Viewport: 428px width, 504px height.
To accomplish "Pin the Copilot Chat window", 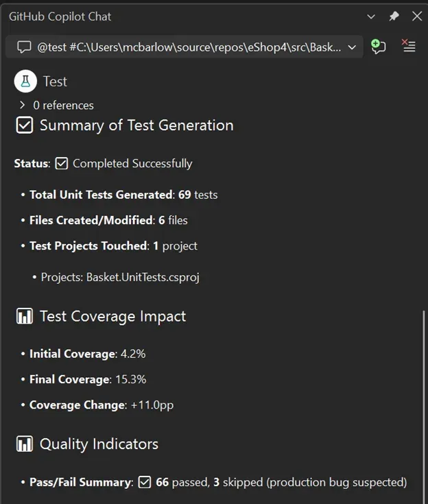I will 394,16.
